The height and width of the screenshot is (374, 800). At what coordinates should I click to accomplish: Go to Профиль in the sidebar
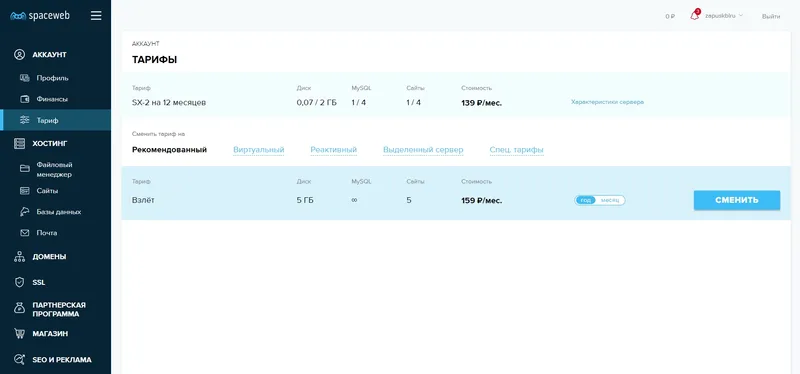tap(52, 78)
